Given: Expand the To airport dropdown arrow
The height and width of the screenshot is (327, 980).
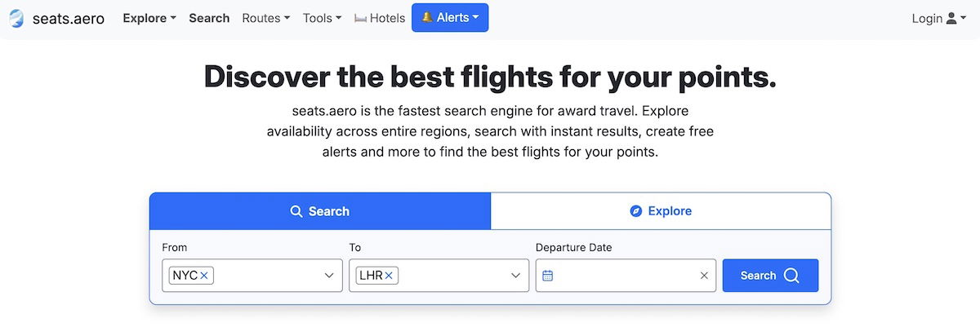Looking at the screenshot, I should tap(515, 276).
